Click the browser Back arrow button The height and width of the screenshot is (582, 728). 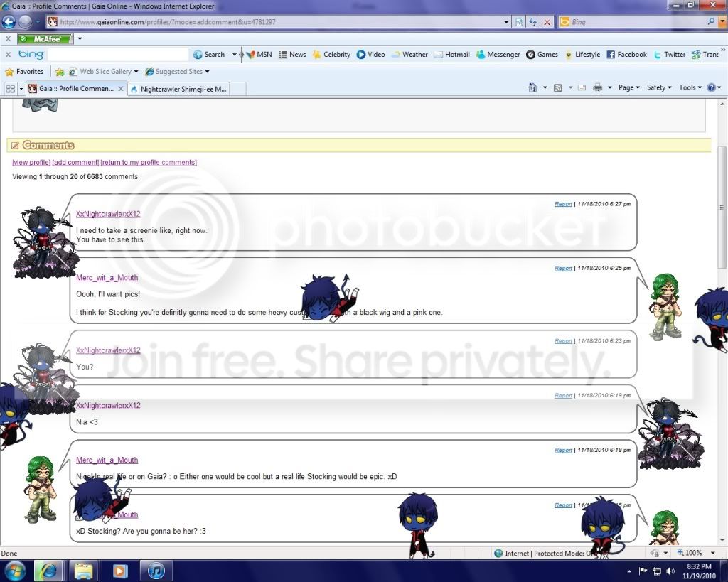[x=9, y=22]
